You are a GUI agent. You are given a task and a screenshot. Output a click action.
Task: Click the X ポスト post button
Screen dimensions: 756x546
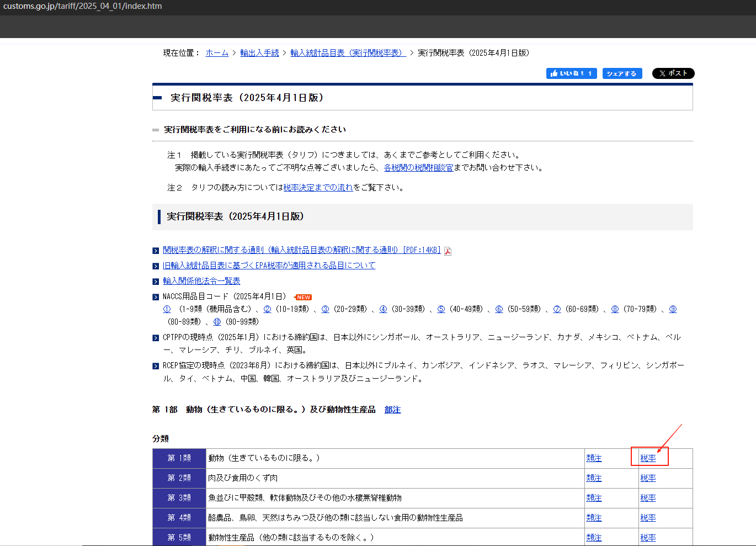pos(673,73)
